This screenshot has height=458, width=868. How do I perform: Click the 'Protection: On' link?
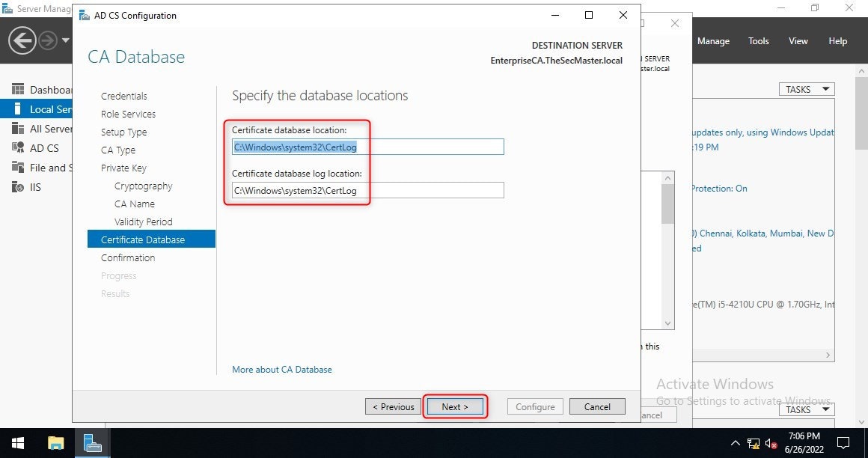coord(718,189)
